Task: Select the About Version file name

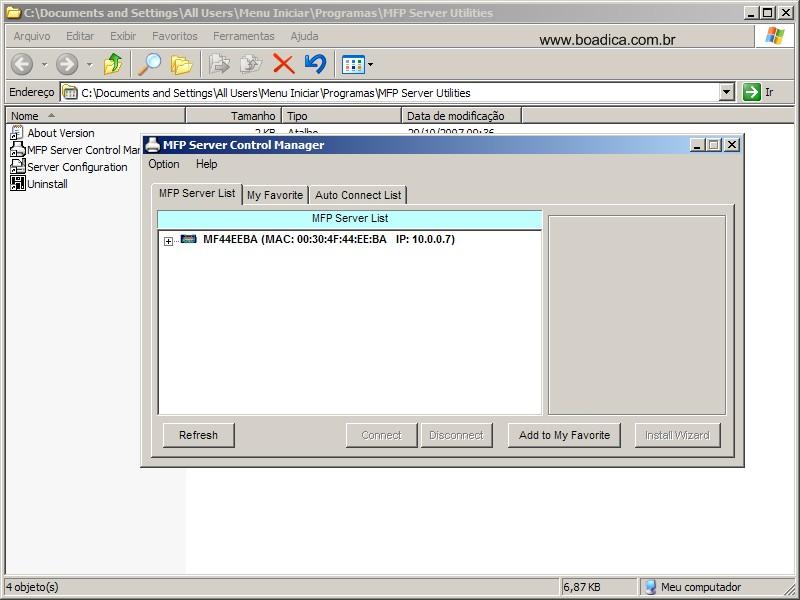Action: (x=61, y=133)
